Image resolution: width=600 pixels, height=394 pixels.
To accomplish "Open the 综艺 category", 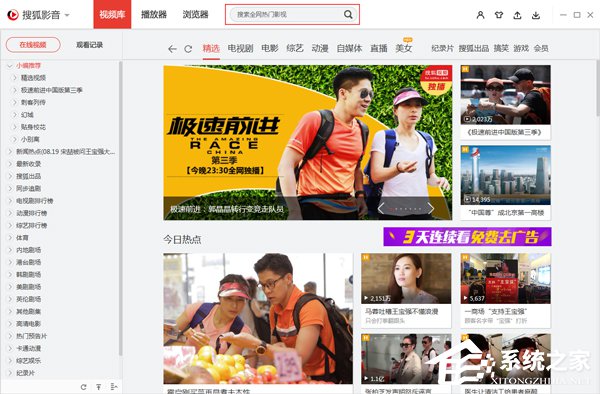I will (x=295, y=48).
